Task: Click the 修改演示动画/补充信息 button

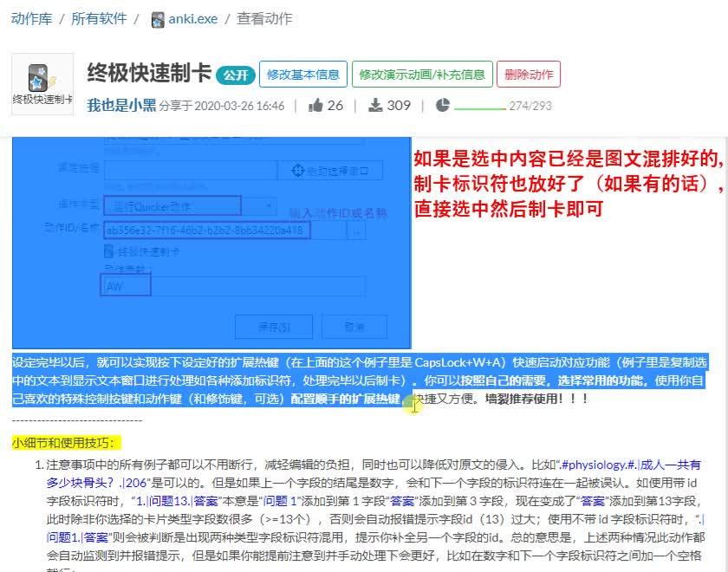Action: [424, 74]
